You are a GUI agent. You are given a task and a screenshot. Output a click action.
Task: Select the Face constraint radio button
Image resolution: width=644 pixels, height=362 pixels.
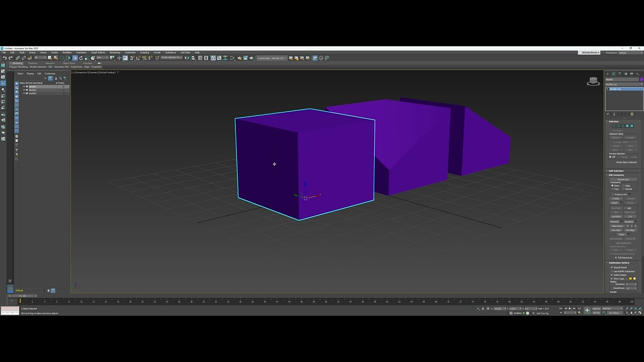tap(612, 189)
